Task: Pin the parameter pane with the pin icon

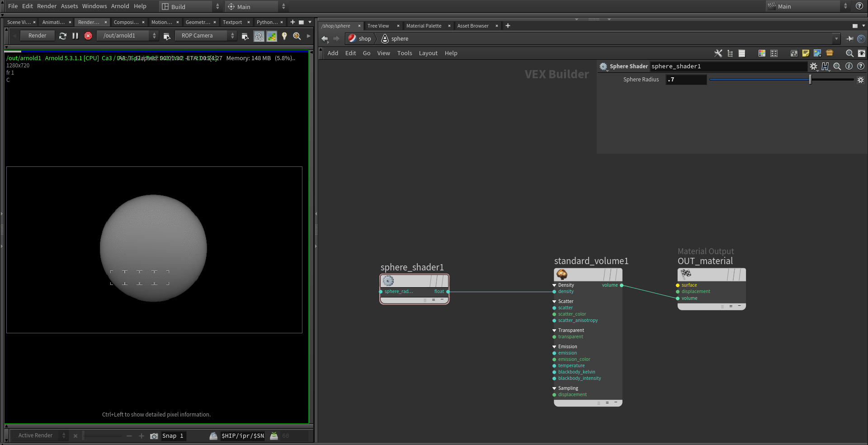Action: 851,39
